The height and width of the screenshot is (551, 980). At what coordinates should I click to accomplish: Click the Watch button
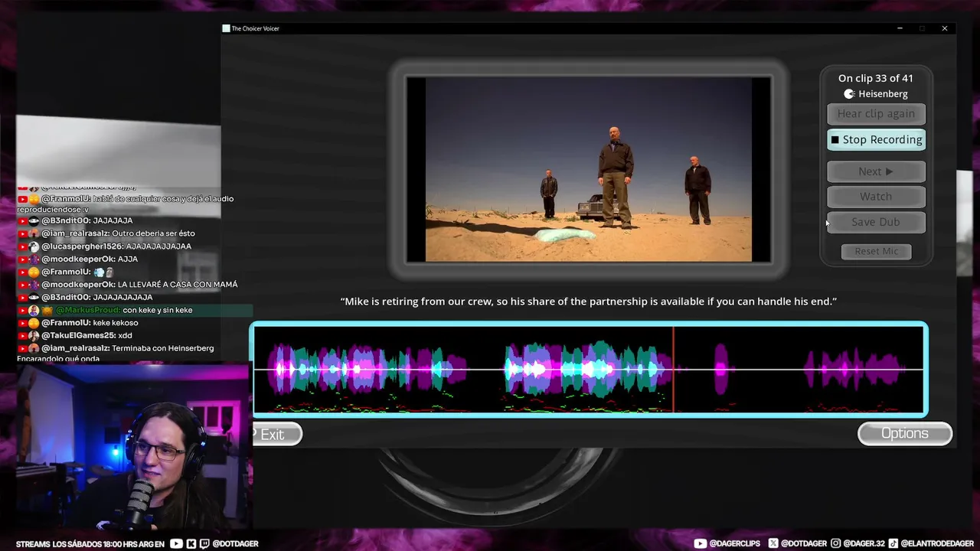coord(877,197)
